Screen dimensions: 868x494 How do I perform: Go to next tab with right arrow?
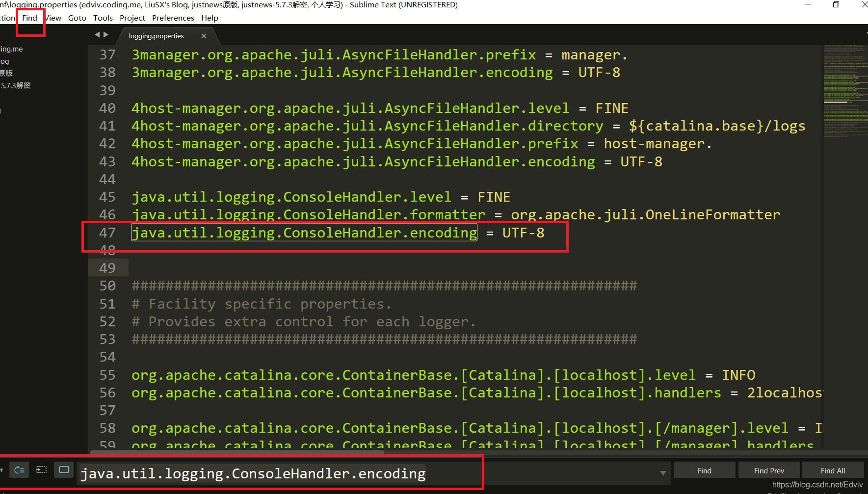[105, 35]
